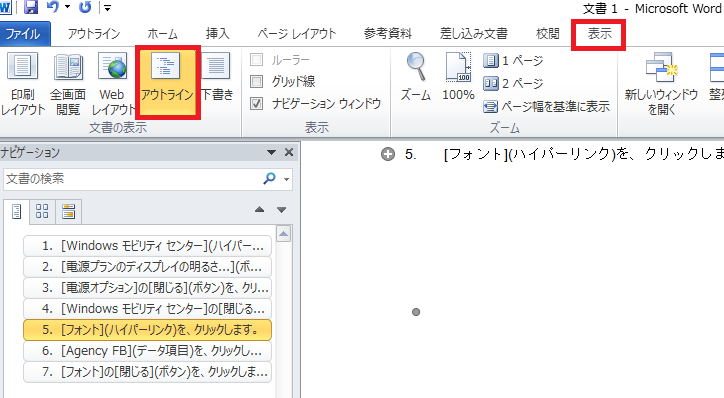Set zoom to 100% button
724x398 pixels.
pos(458,77)
